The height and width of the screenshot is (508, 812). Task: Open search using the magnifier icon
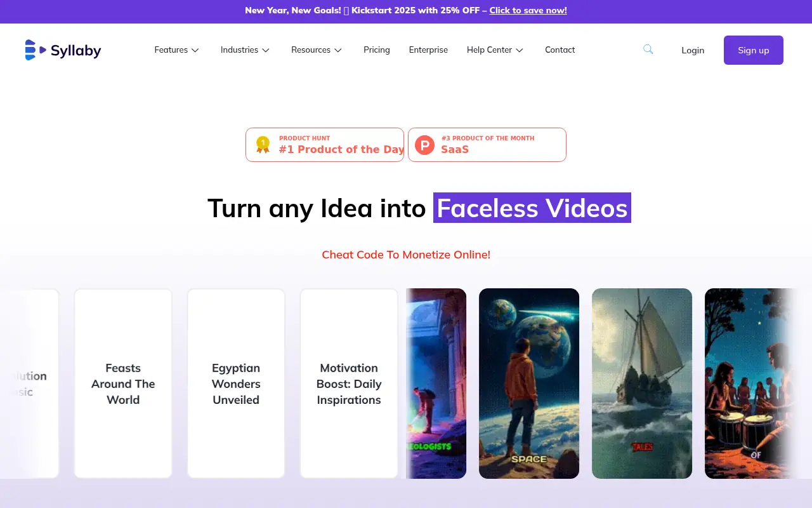point(648,49)
